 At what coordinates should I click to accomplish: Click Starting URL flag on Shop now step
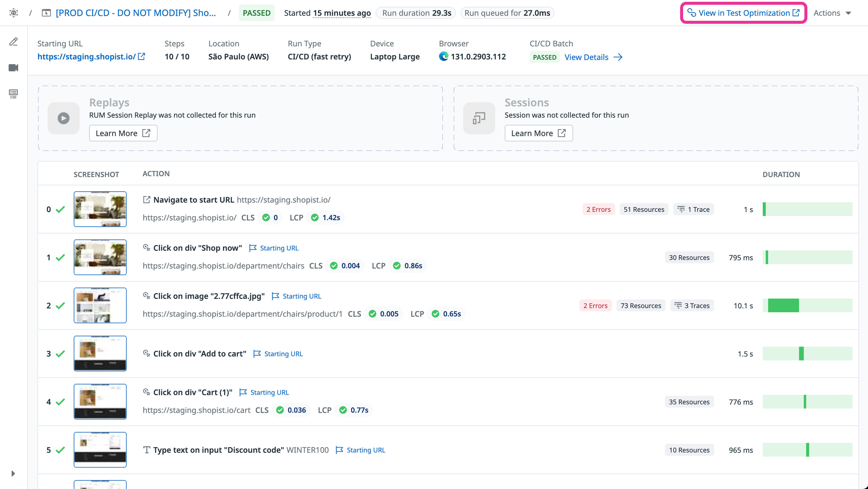[273, 248]
